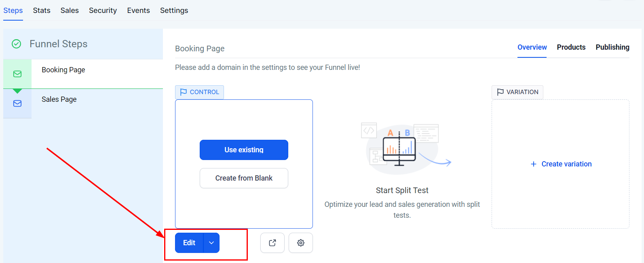Click the Sales Page envelope icon
The width and height of the screenshot is (644, 263).
[17, 103]
